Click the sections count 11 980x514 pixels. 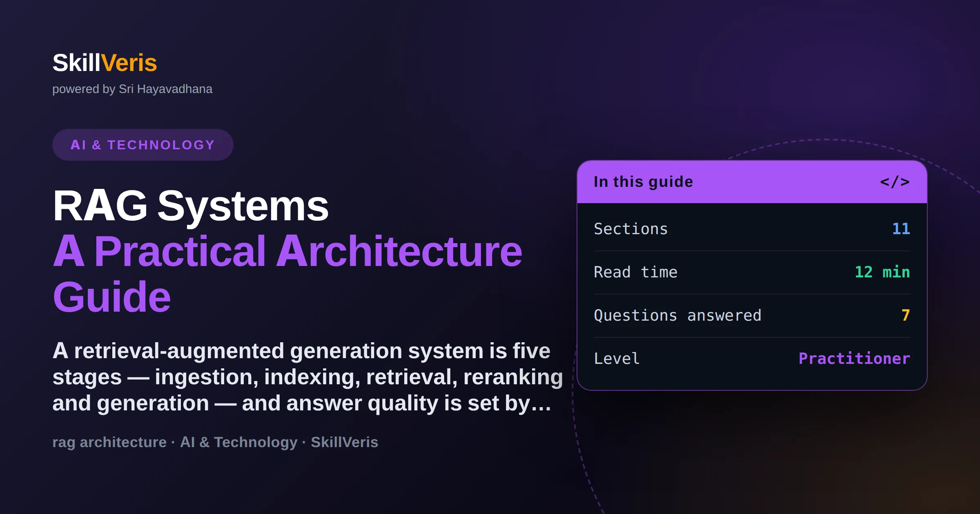coord(901,229)
